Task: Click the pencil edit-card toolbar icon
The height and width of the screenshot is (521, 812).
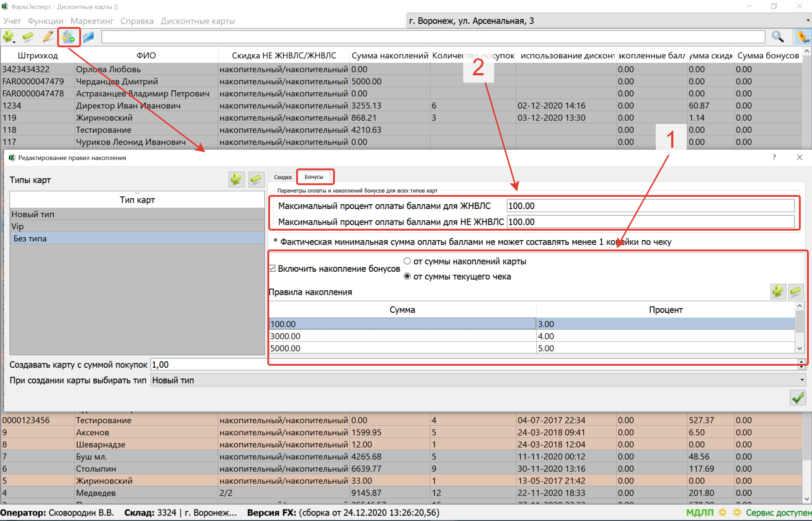Action: [48, 36]
